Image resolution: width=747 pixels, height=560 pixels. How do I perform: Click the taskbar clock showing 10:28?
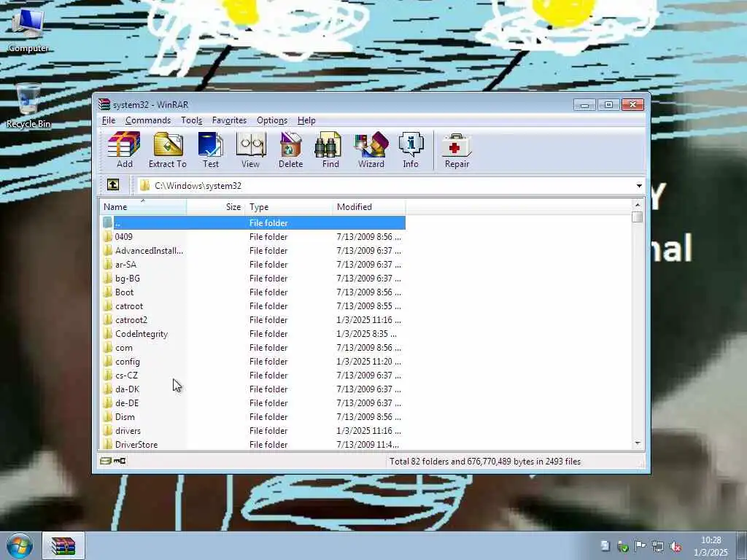click(711, 546)
